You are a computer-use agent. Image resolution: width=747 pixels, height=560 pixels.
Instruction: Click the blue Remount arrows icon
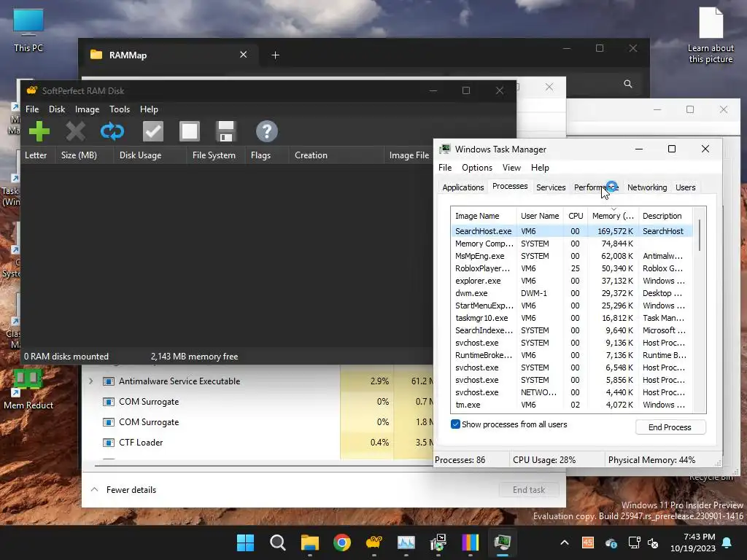tap(112, 131)
